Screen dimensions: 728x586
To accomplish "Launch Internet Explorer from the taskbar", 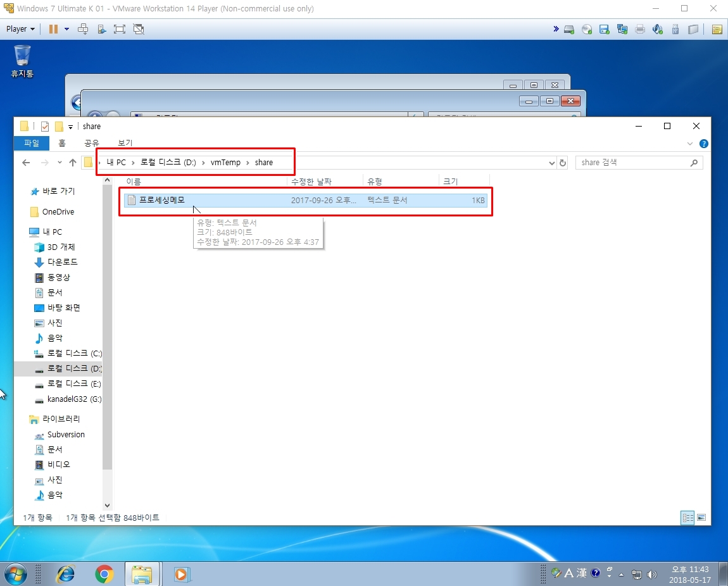I will click(65, 575).
